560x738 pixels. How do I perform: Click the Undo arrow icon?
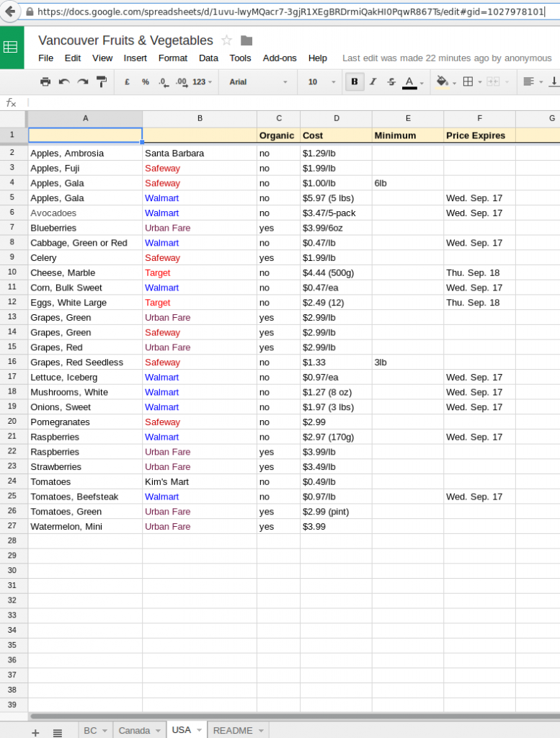pyautogui.click(x=64, y=82)
